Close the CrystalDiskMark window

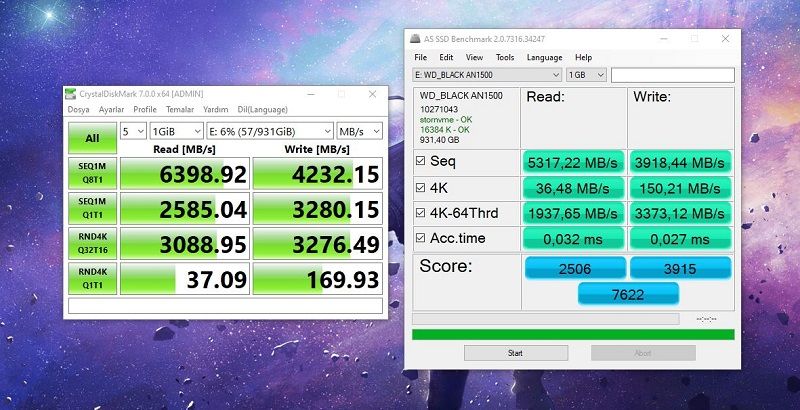point(372,94)
